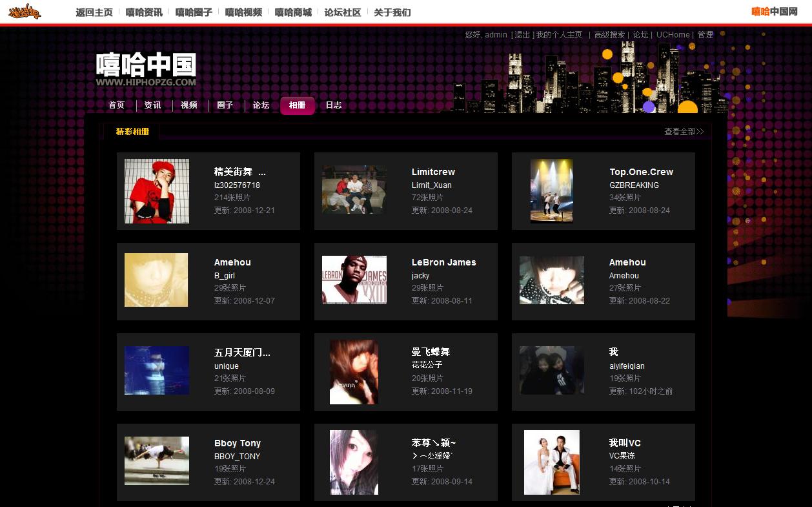Viewport: 812px width, 507px height.
Task: Open 高级搜索 link
Action: click(x=609, y=35)
